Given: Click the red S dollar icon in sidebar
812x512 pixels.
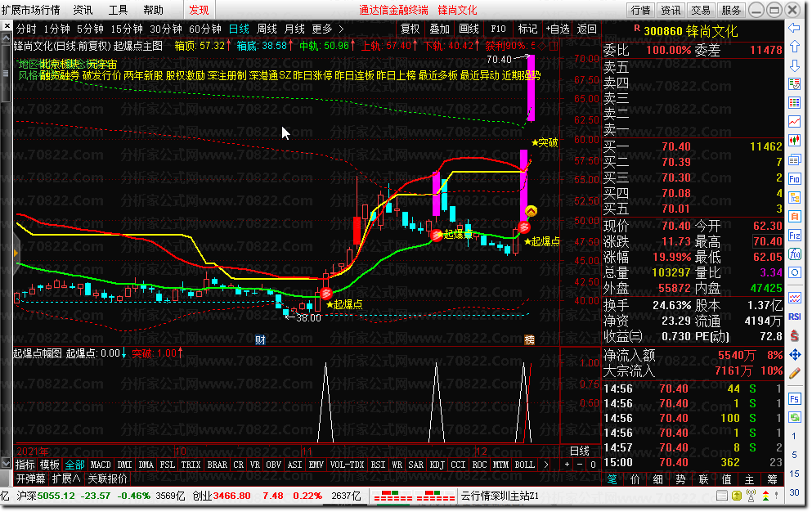Looking at the screenshot, I should pyautogui.click(x=794, y=335).
